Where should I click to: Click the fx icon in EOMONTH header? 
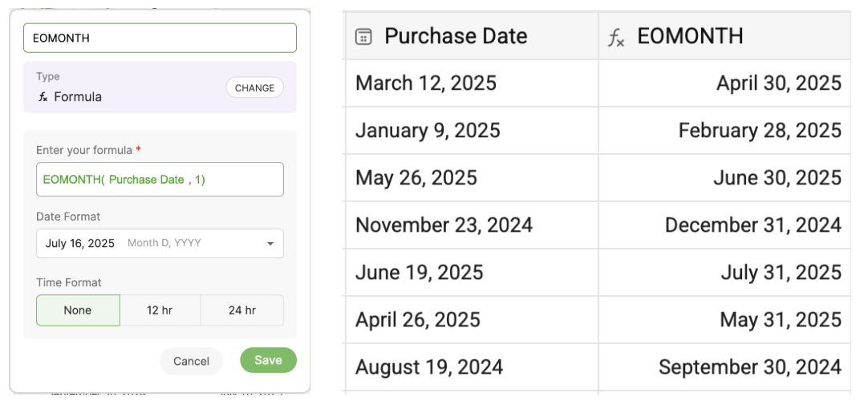pyautogui.click(x=616, y=37)
